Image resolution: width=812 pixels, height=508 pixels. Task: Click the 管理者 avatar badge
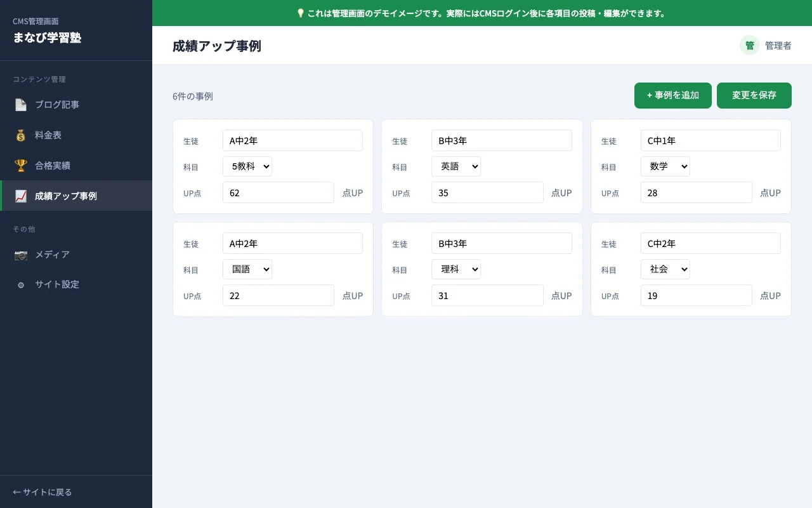pos(749,45)
